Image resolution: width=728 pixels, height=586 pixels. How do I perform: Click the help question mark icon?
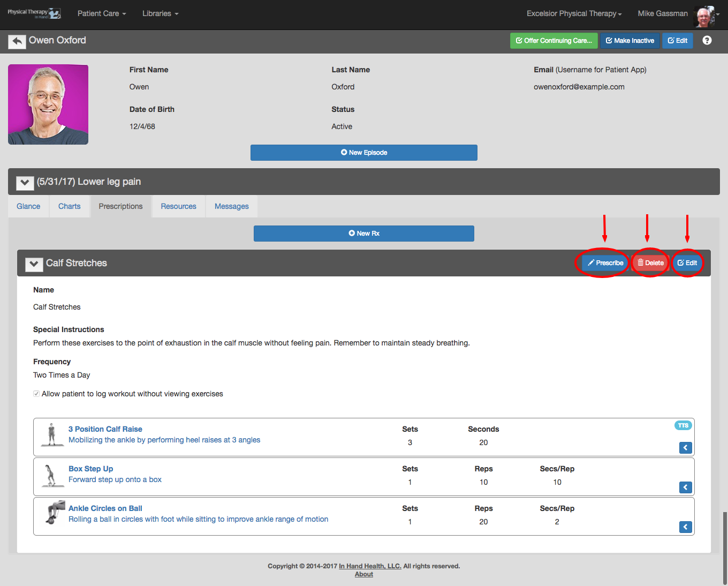coord(707,41)
